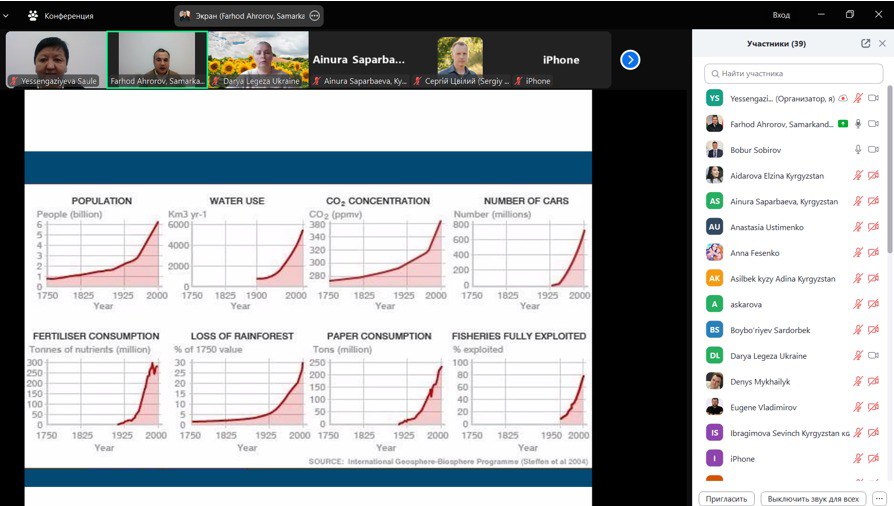Click Aidarova Elzina's muted microphone icon
The image size is (894, 506).
point(858,175)
